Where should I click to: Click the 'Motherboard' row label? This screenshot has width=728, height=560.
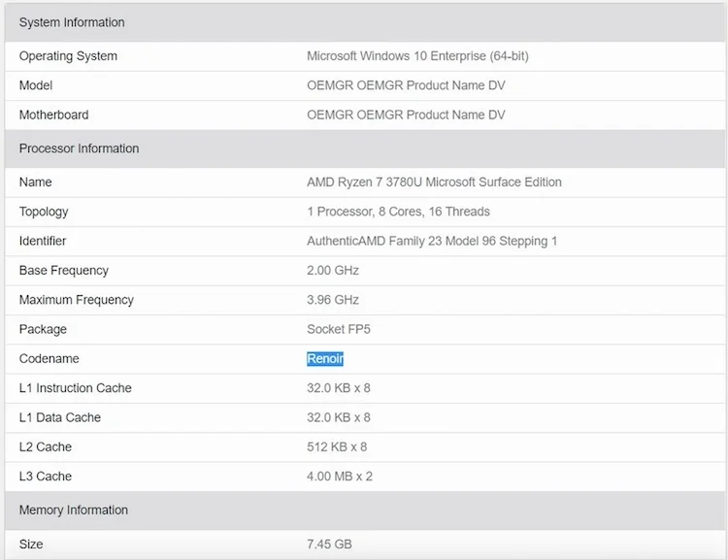tap(53, 115)
